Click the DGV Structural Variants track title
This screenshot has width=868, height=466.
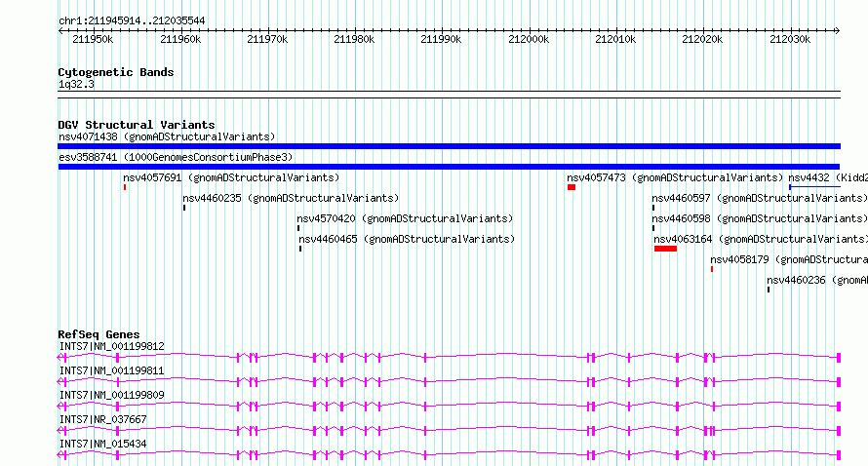click(x=137, y=125)
